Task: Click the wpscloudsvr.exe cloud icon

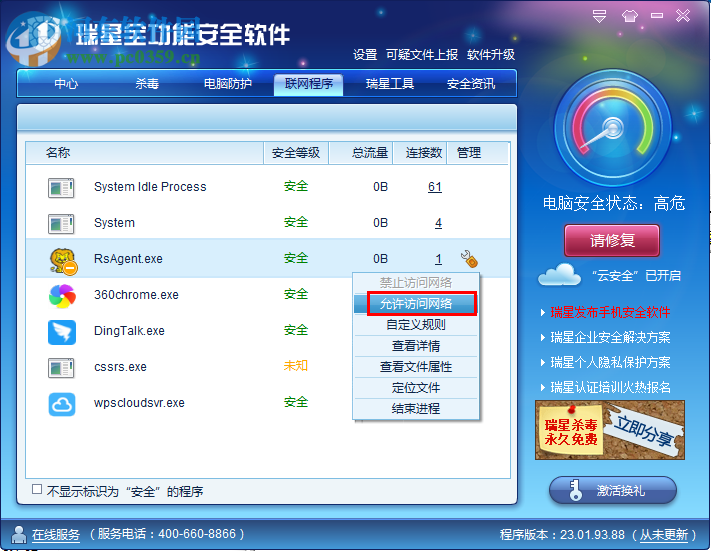Action: coord(62,404)
